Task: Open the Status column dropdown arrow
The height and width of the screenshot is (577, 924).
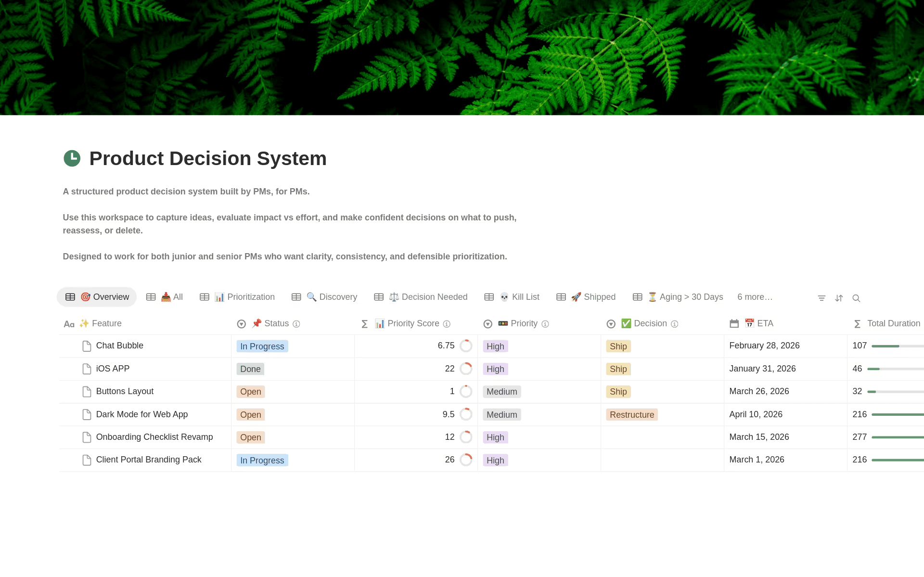Action: tap(241, 324)
